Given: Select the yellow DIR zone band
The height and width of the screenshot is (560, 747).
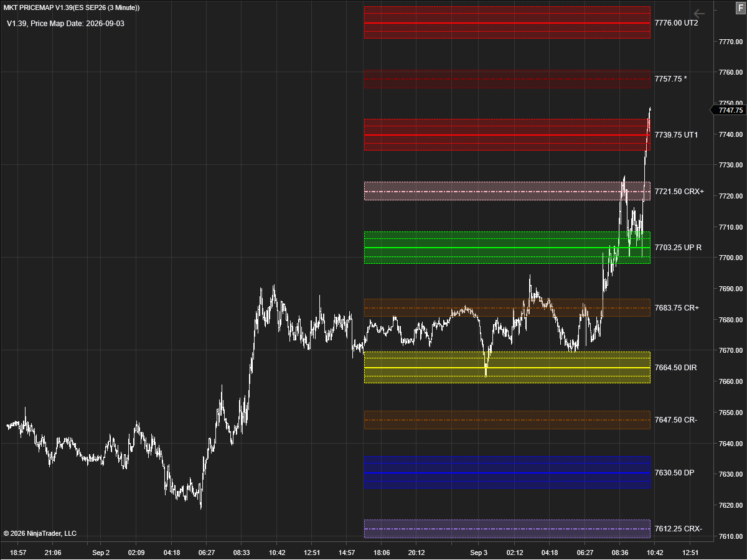Looking at the screenshot, I should click(507, 368).
